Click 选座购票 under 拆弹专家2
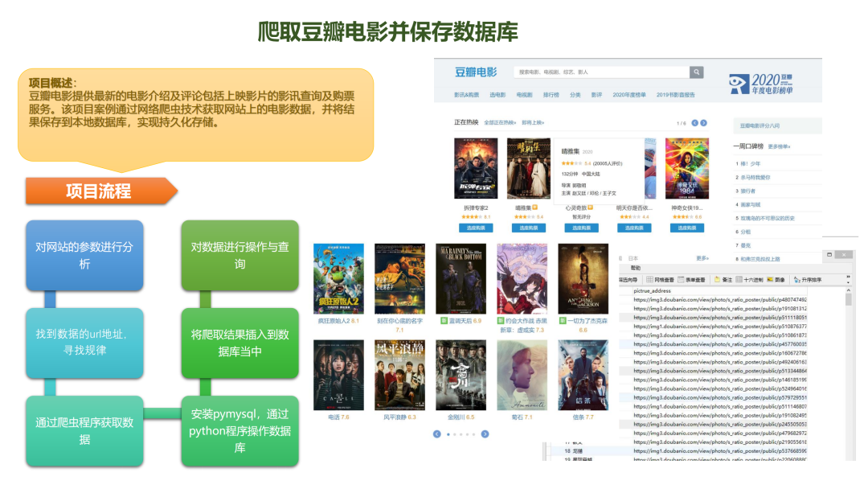868x489 pixels. point(476,228)
